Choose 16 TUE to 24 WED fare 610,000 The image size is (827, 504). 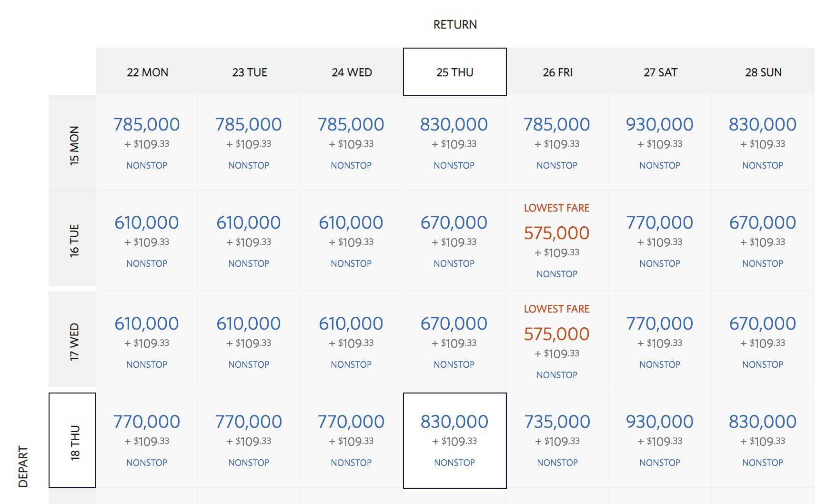[x=351, y=241]
